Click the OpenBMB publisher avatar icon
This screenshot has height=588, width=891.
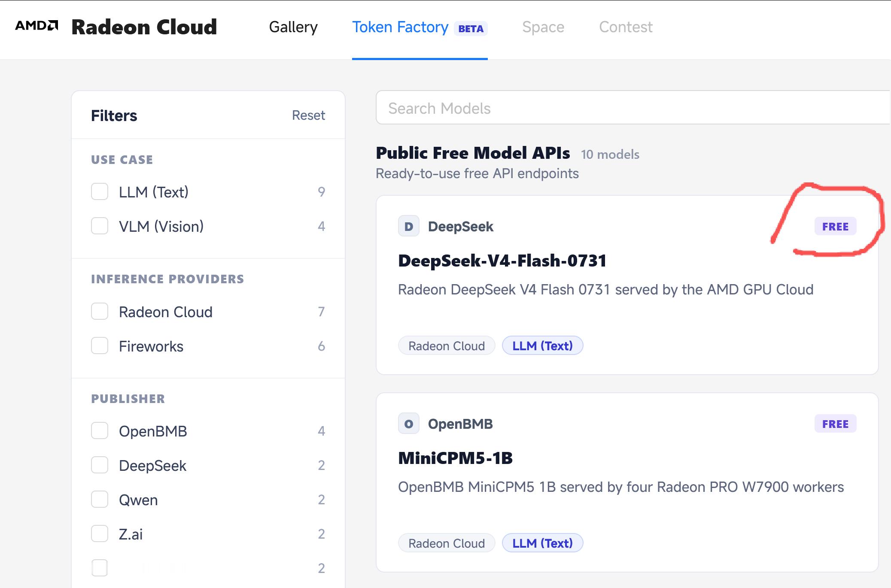click(x=409, y=424)
